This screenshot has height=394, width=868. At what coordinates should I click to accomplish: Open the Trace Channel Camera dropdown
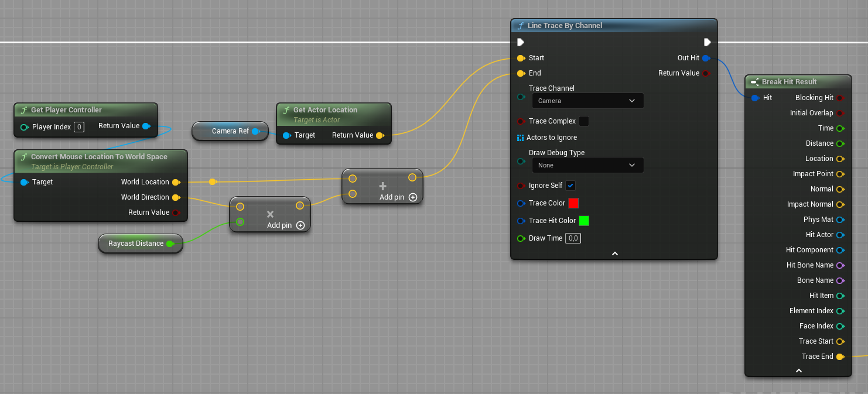(587, 101)
